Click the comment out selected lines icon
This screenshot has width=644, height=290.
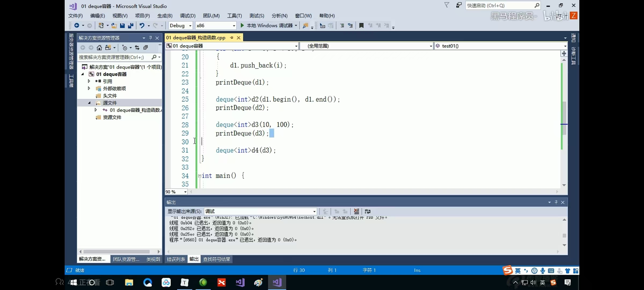pos(342,26)
